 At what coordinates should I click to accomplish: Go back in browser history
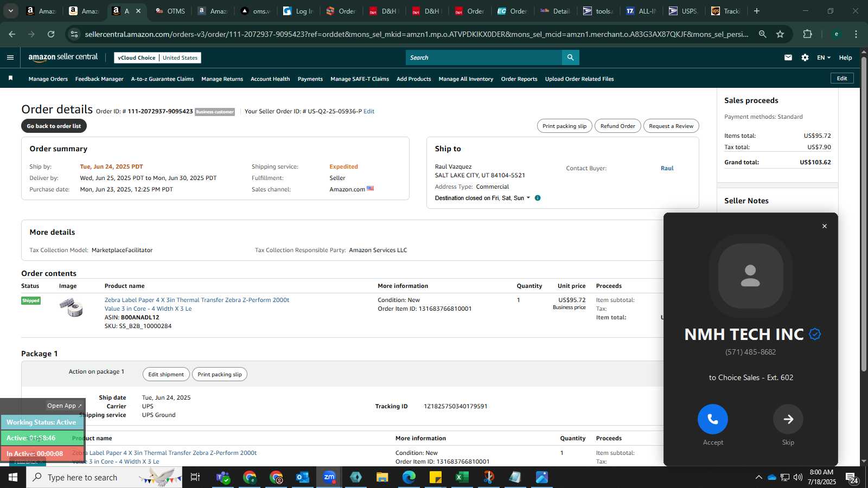(x=12, y=34)
